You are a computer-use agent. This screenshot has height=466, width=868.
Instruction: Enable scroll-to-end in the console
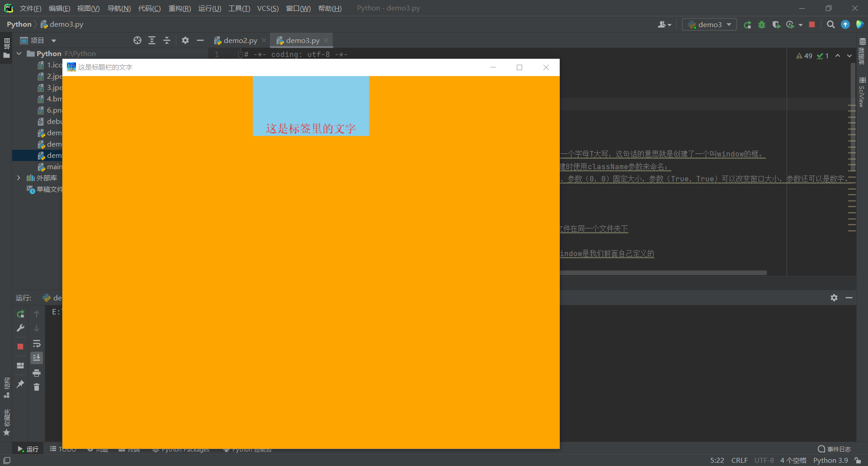(37, 358)
